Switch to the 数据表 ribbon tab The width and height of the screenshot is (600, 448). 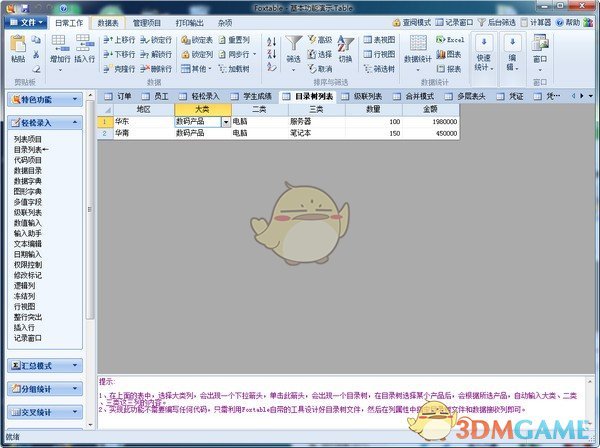pyautogui.click(x=108, y=23)
